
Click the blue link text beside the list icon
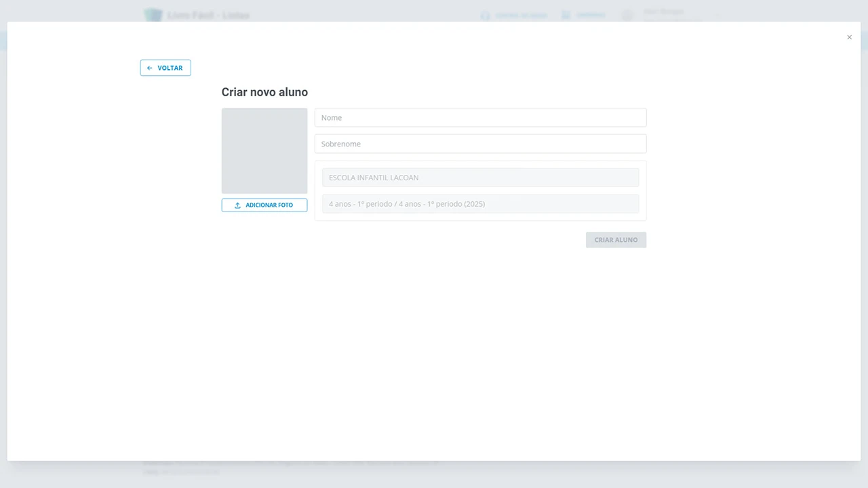tap(591, 16)
